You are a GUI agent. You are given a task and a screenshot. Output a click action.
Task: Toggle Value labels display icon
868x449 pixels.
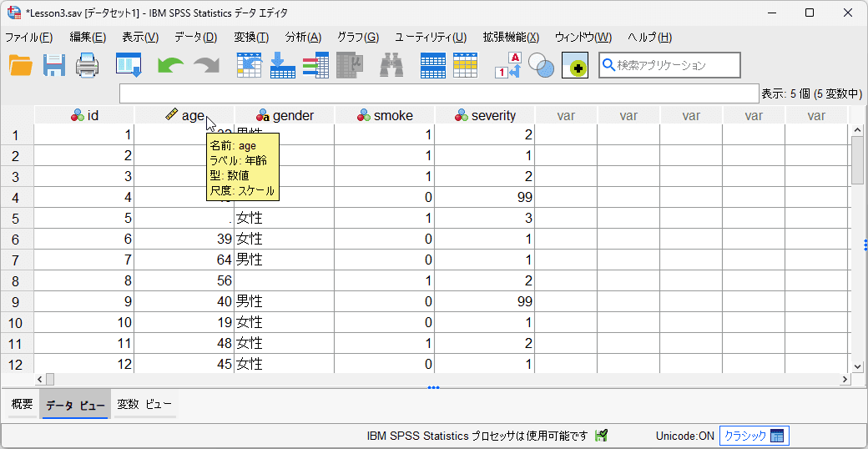pyautogui.click(x=508, y=65)
